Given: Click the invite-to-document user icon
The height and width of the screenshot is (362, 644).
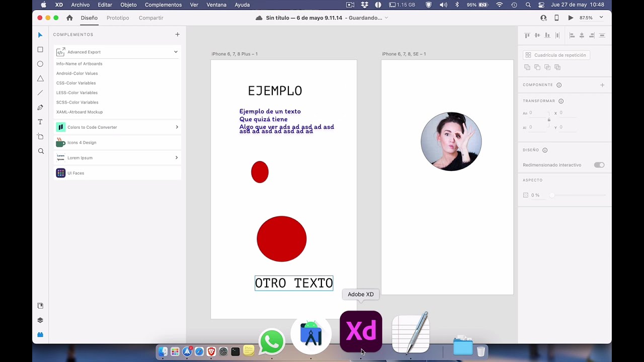Looking at the screenshot, I should click(x=543, y=18).
